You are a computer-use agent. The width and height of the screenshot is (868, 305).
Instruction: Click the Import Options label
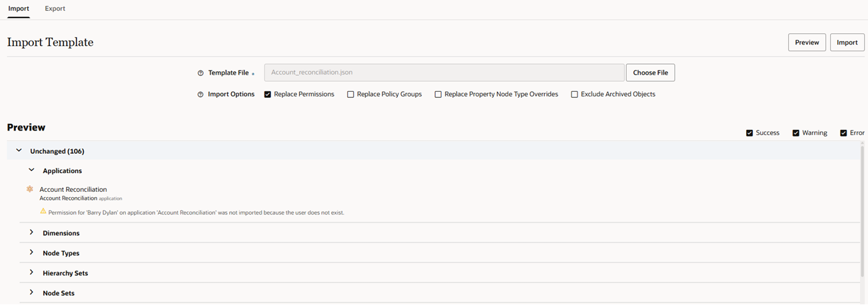pyautogui.click(x=231, y=95)
